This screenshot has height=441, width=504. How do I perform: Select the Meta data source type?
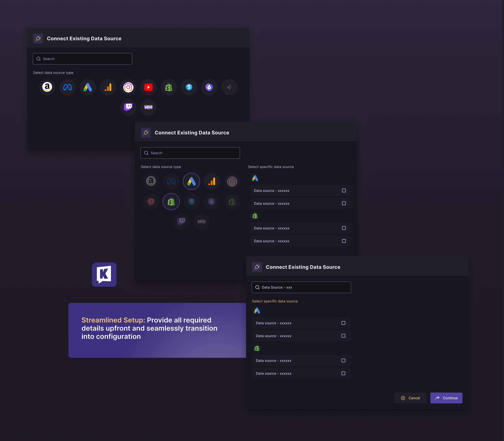click(x=67, y=87)
